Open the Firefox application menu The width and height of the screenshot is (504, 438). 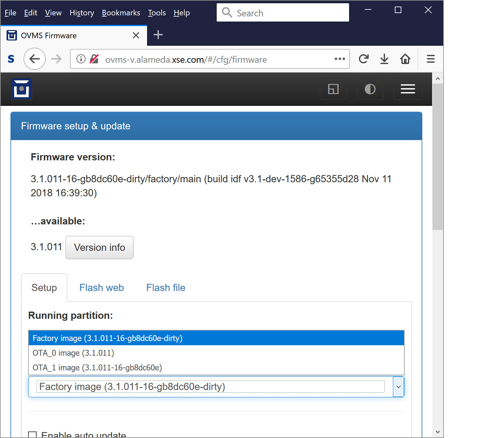click(430, 59)
